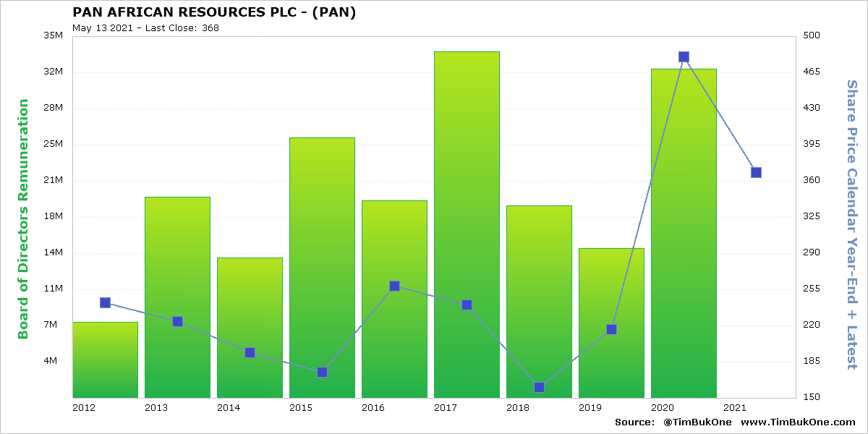Screen dimensions: 868x434
Task: Select the 2018 remuneration bar
Action: pyautogui.click(x=539, y=302)
